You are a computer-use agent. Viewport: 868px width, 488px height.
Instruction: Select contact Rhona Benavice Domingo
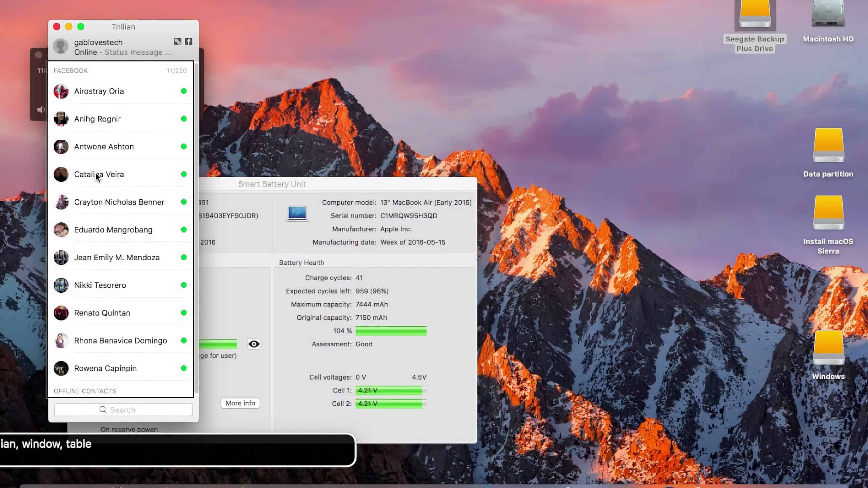tap(120, 341)
